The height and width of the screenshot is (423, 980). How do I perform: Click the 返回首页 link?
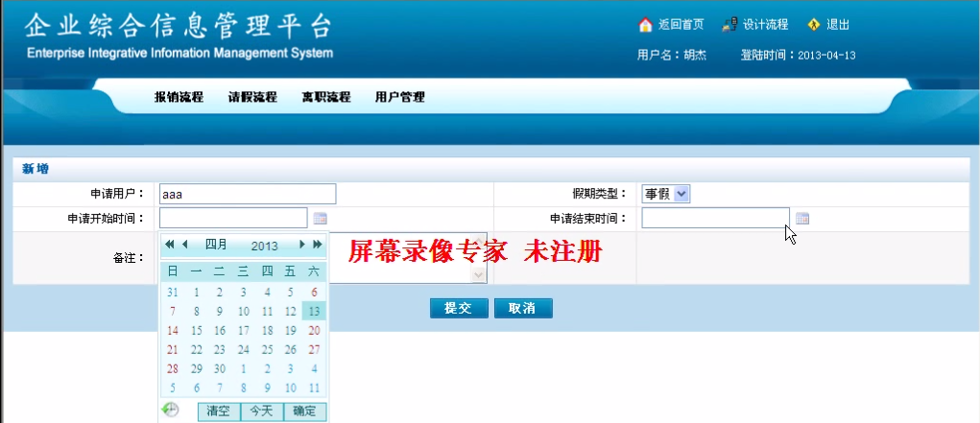click(681, 25)
